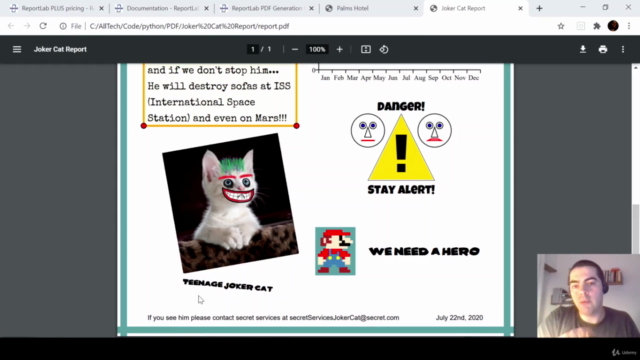Go back to previous page
Viewport: 640px width, 360px height.
(11, 26)
